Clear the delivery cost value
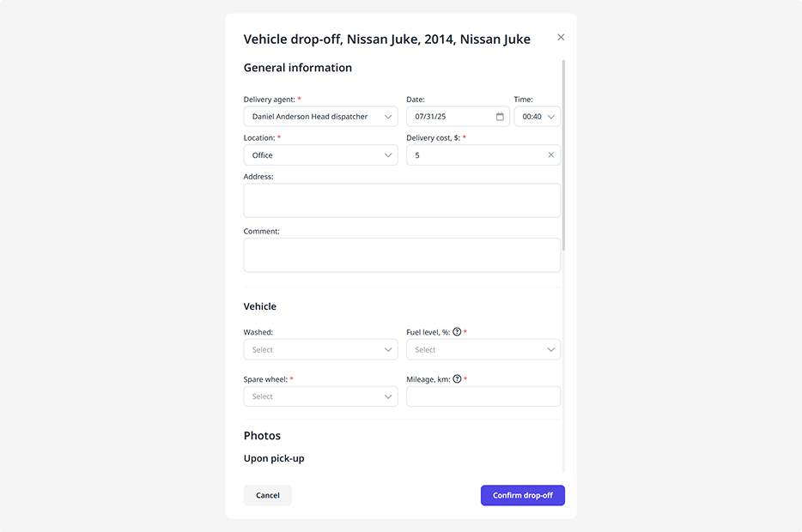 coord(551,155)
